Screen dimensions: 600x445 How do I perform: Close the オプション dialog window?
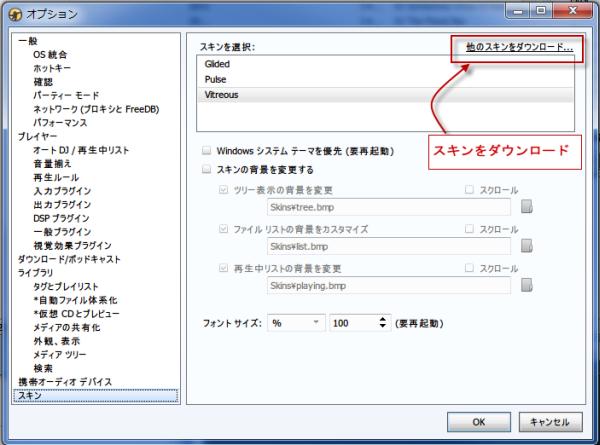coord(572,10)
